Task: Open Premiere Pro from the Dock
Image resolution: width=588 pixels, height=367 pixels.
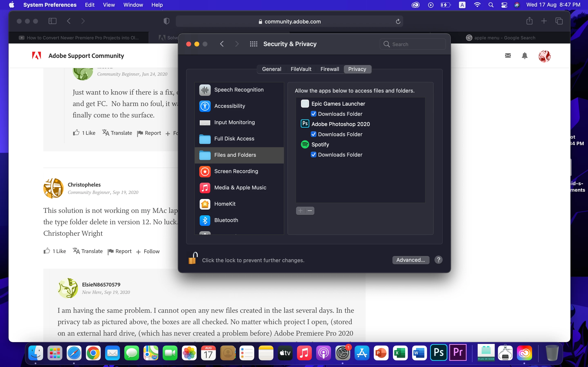Action: (x=458, y=353)
